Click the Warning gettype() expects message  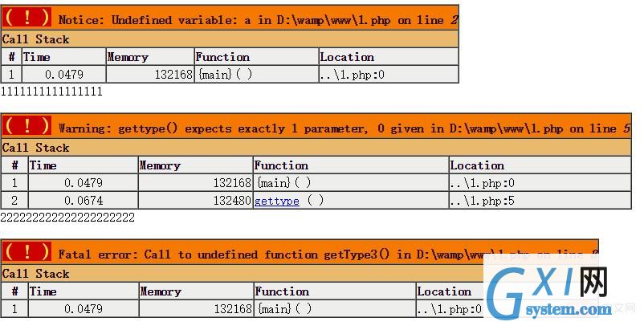coord(344,128)
